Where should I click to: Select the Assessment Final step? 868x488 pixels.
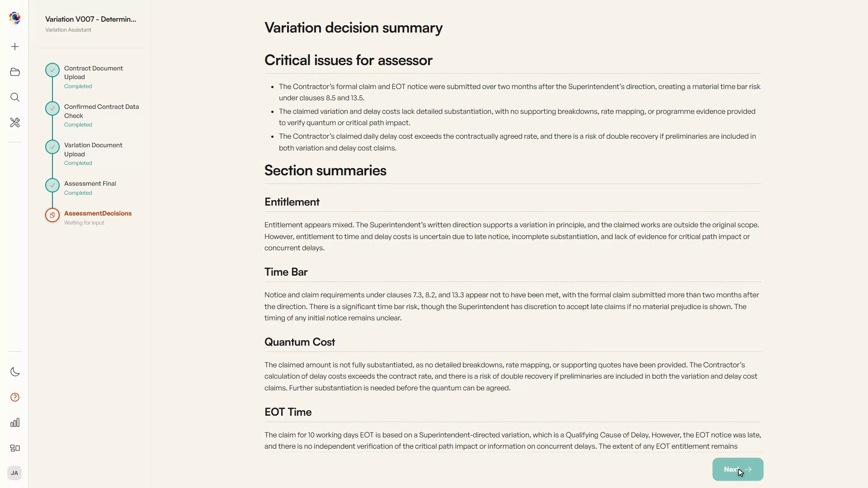pyautogui.click(x=93, y=188)
